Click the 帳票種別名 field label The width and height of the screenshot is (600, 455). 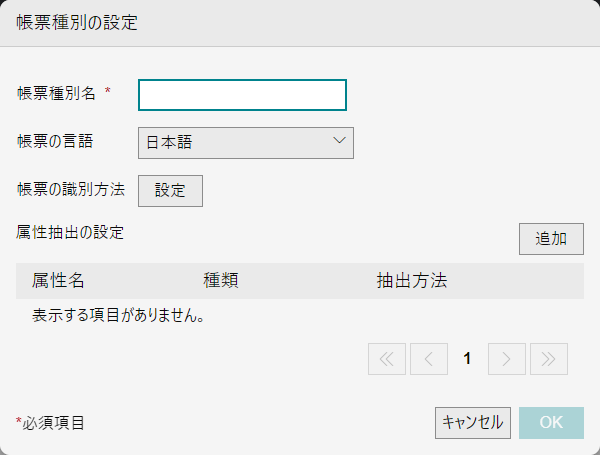pos(56,93)
